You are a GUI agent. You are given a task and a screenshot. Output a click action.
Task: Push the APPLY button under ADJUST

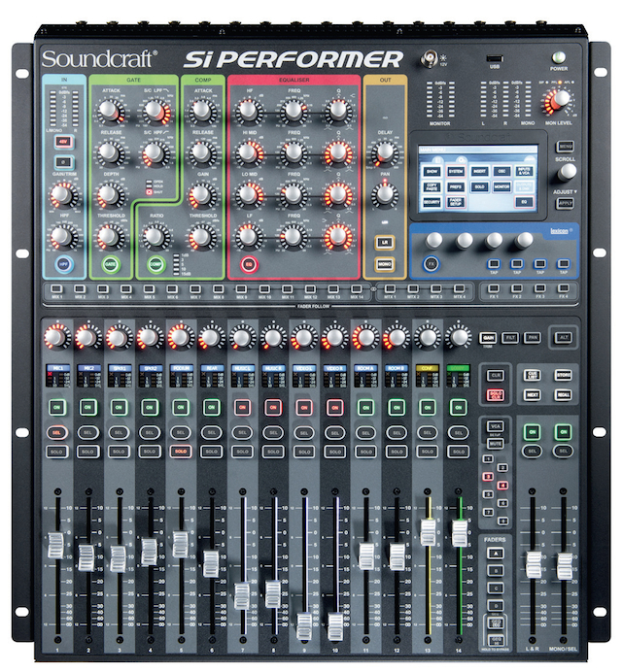point(565,203)
